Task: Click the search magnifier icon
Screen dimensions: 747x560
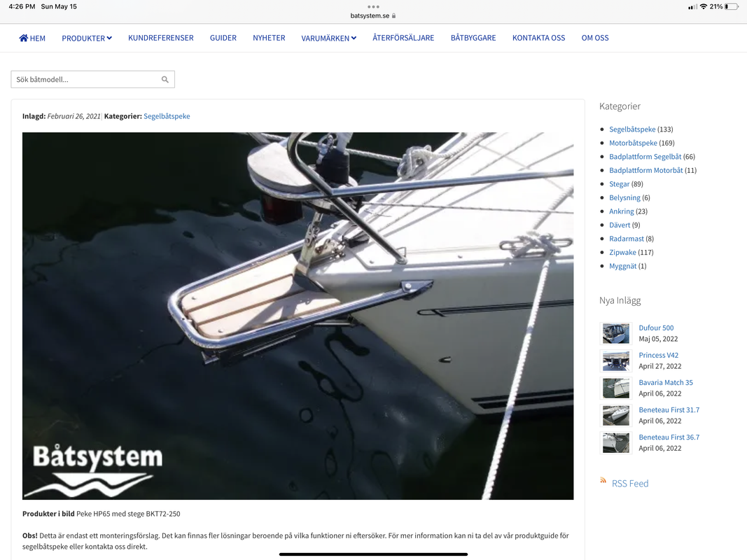Action: pyautogui.click(x=165, y=80)
